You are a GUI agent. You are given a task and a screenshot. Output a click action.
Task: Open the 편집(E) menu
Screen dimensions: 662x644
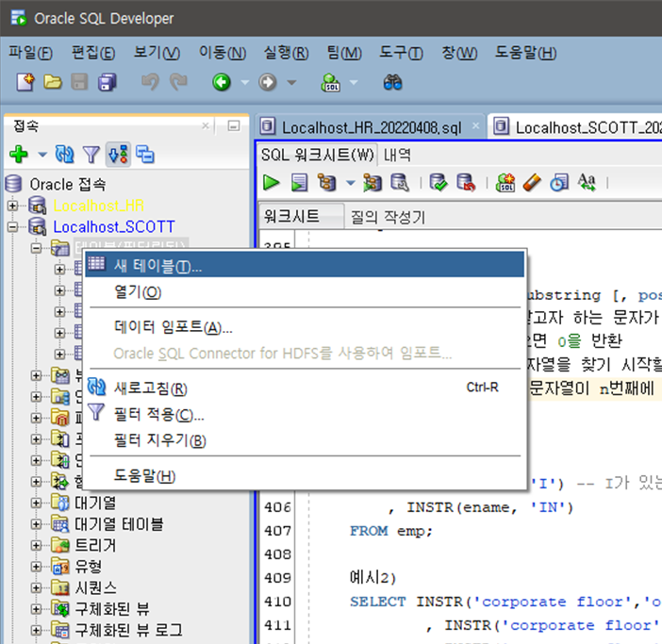(92, 52)
